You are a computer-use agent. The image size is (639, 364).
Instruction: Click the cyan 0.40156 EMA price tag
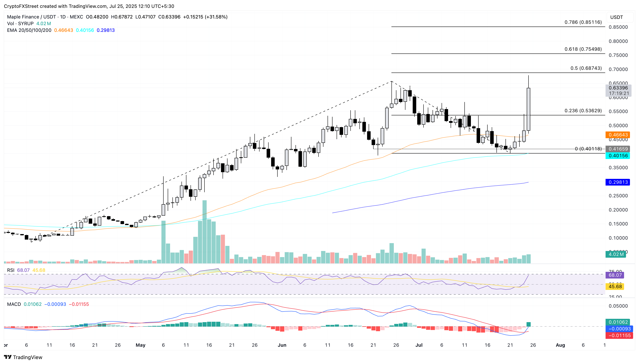[618, 156]
